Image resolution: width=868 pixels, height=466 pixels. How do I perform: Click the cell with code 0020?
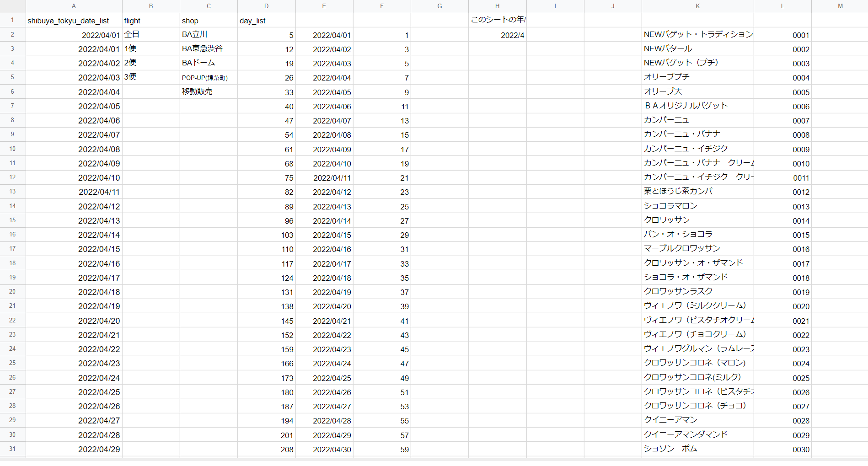tap(782, 306)
